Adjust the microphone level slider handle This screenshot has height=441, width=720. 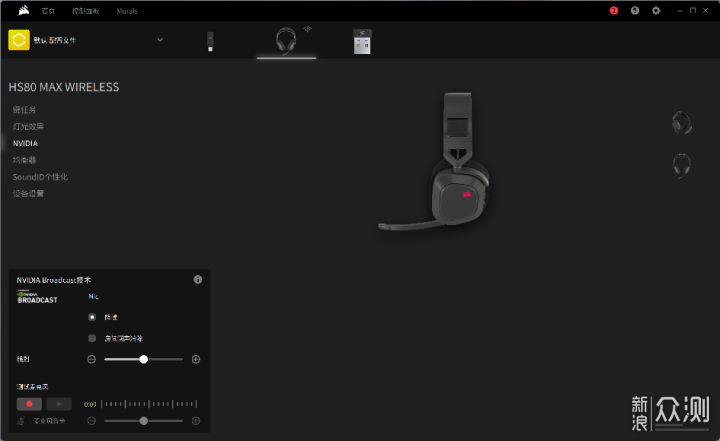pos(144,421)
